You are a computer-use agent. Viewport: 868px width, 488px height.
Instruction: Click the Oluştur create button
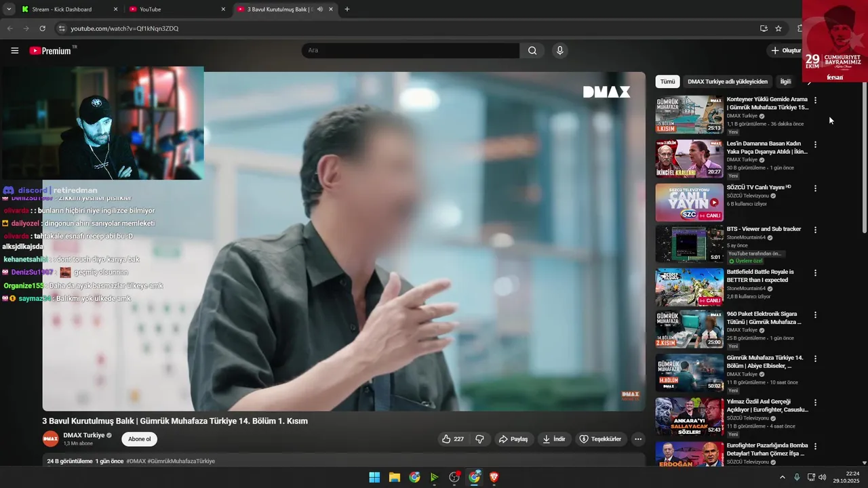pos(786,50)
